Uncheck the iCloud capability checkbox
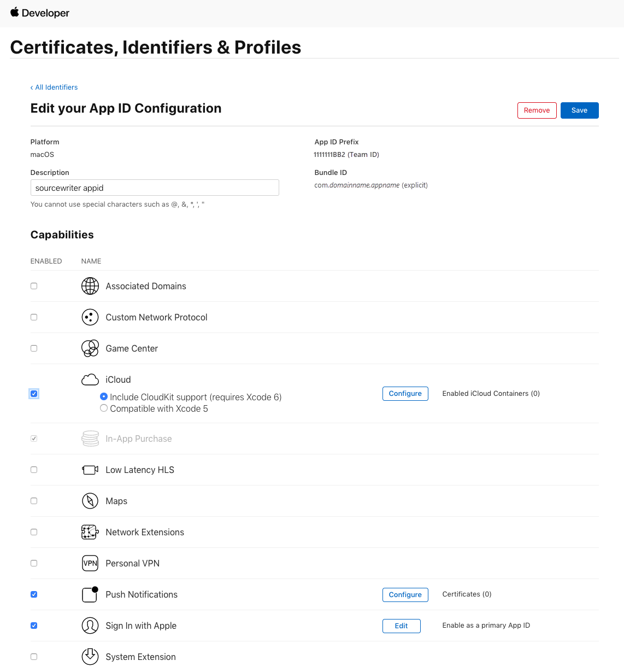624x672 pixels. click(34, 394)
